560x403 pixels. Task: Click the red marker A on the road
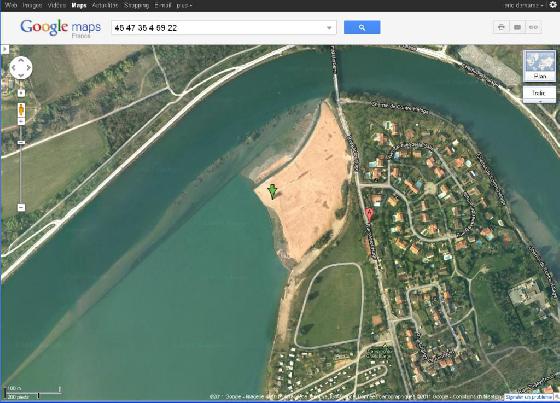tap(369, 215)
